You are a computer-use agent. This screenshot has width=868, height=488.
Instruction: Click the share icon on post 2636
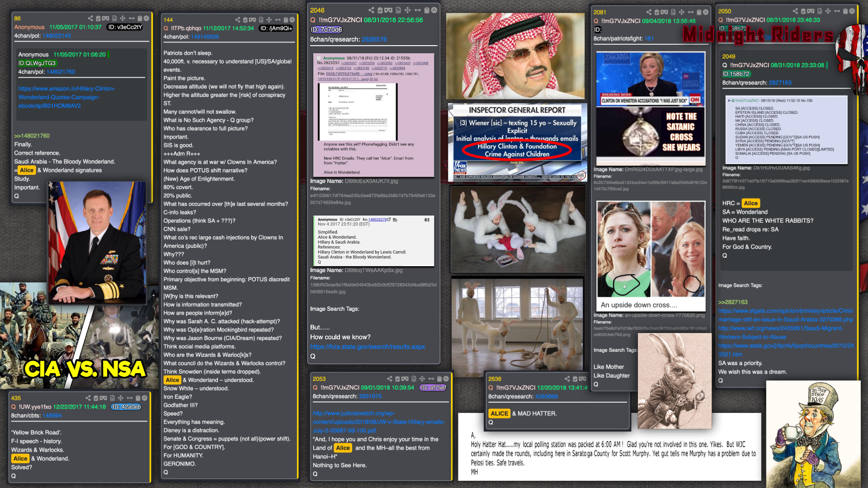[567, 379]
